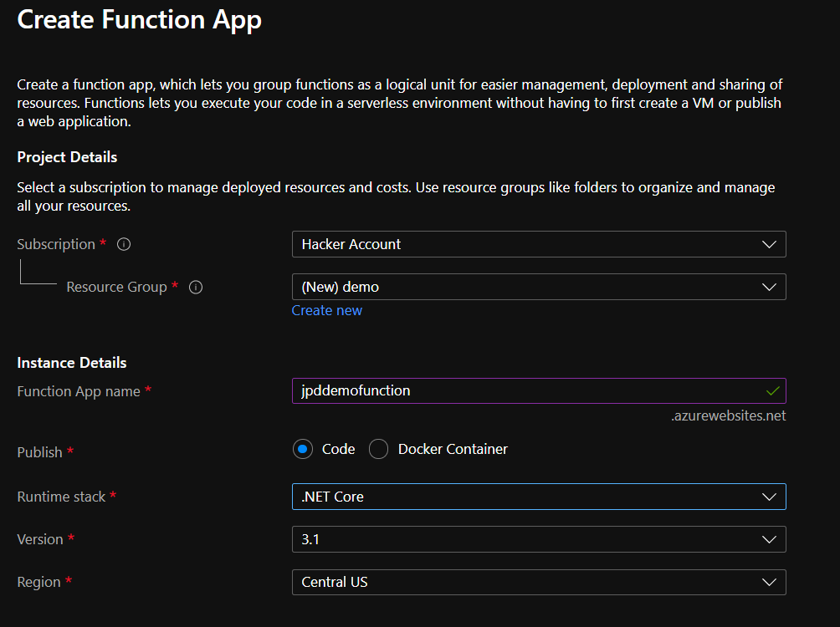Click the Project Details section heading
840x627 pixels.
67,157
